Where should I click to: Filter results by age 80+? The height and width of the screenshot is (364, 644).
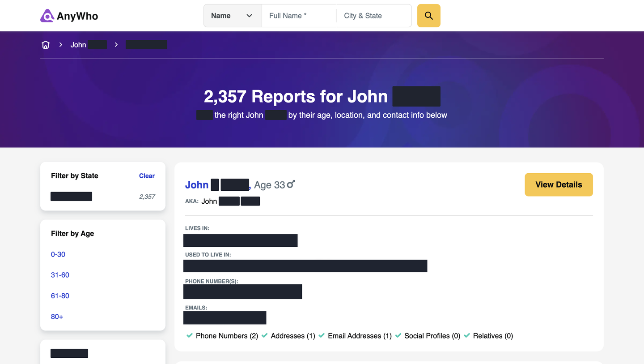(x=57, y=317)
